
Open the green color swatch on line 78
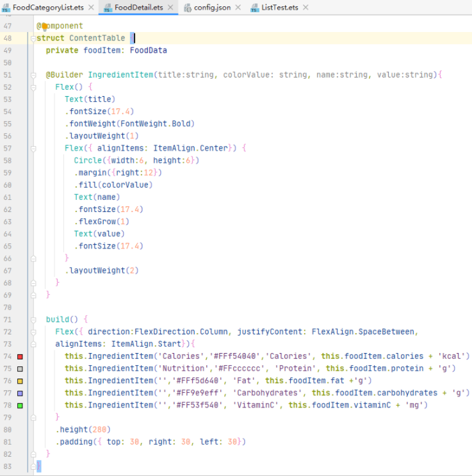click(20, 405)
